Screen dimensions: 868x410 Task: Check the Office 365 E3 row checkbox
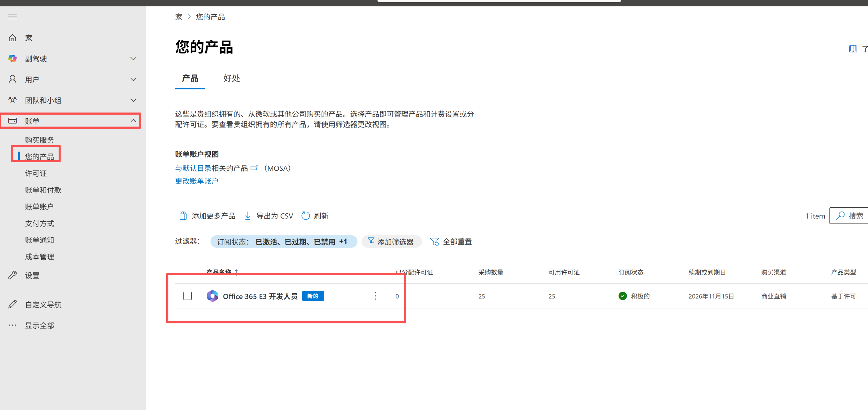(187, 296)
